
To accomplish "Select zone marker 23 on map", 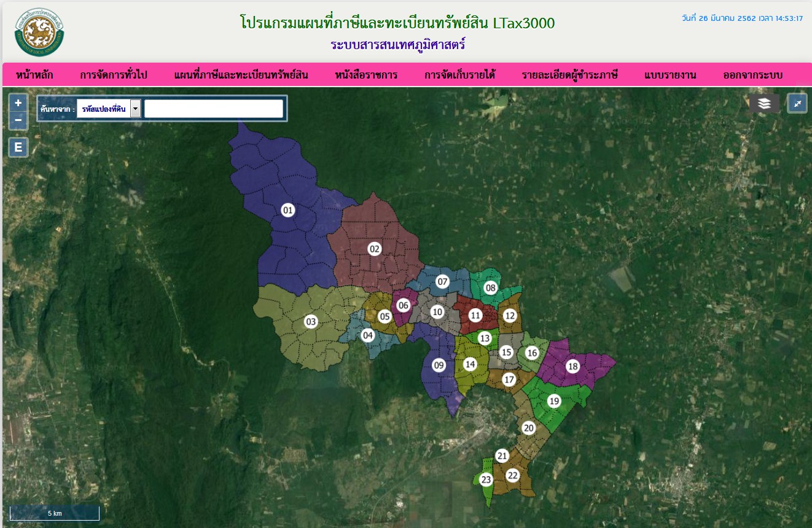I will (486, 479).
